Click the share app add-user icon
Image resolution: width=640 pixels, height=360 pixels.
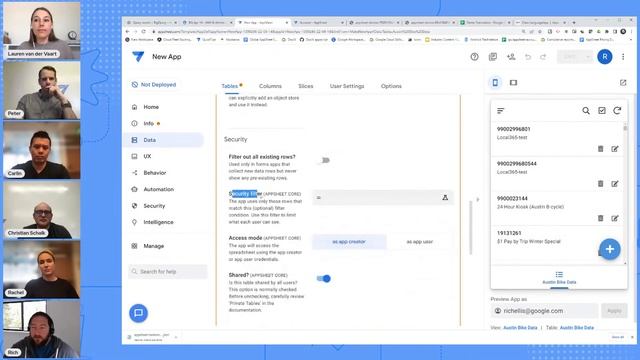click(511, 57)
